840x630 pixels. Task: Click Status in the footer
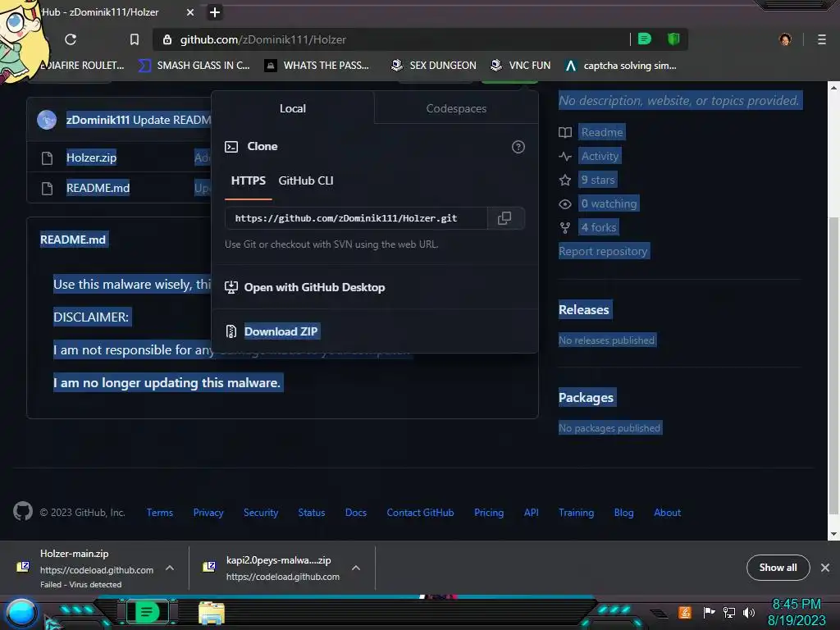pyautogui.click(x=311, y=513)
